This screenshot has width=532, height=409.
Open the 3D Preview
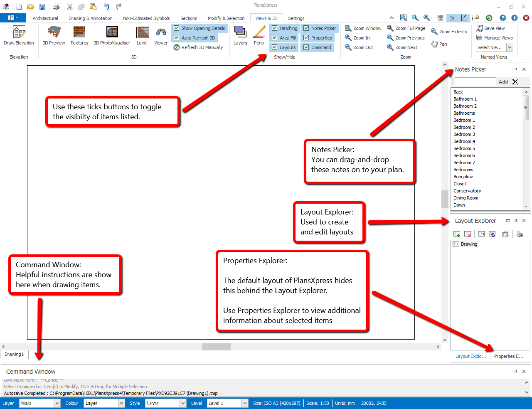pyautogui.click(x=54, y=36)
